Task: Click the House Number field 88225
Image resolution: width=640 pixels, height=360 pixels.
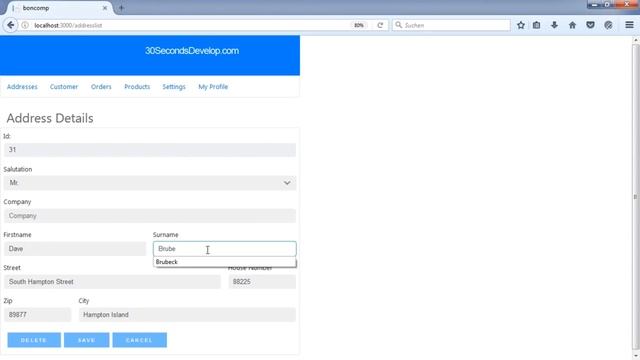Action: tap(262, 282)
